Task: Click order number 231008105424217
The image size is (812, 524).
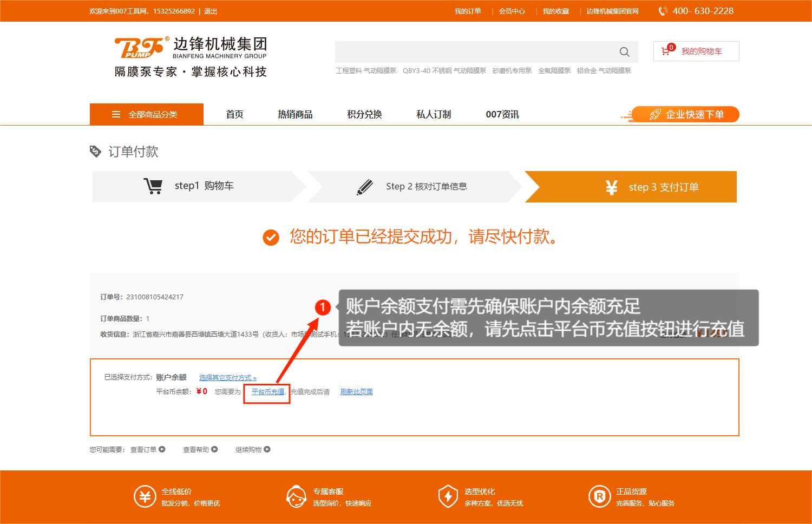Action: pyautogui.click(x=155, y=297)
